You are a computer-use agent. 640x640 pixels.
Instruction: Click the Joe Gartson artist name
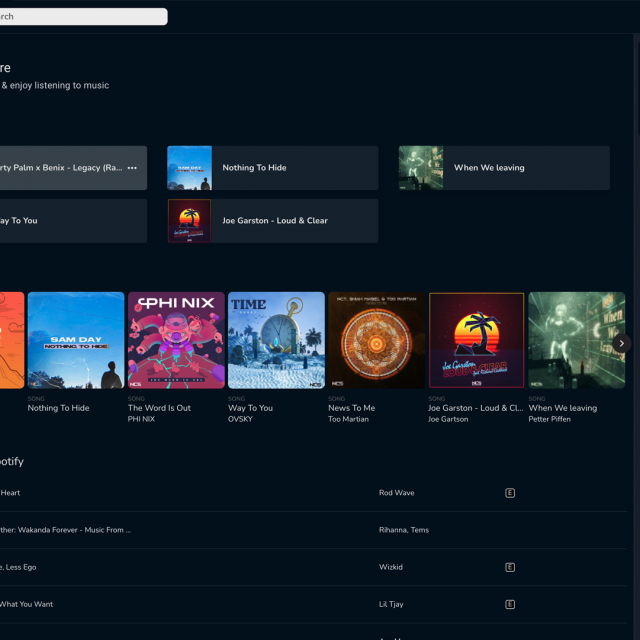(448, 419)
